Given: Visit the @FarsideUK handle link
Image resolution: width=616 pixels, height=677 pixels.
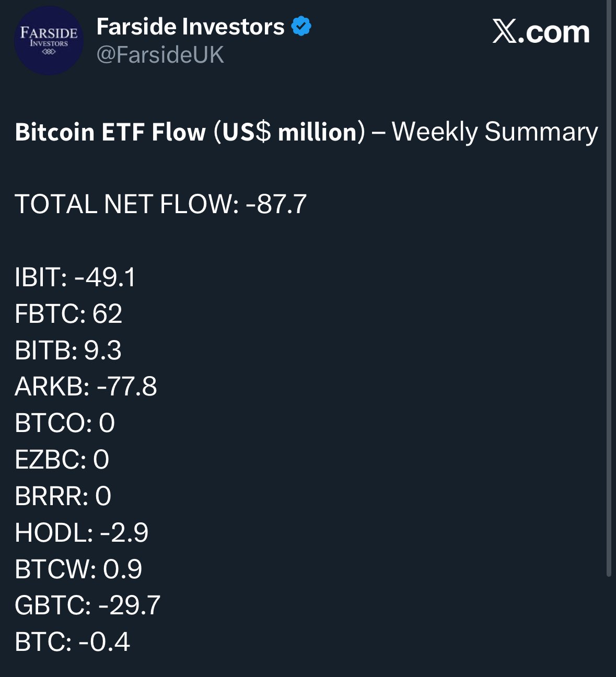Looking at the screenshot, I should pos(160,55).
